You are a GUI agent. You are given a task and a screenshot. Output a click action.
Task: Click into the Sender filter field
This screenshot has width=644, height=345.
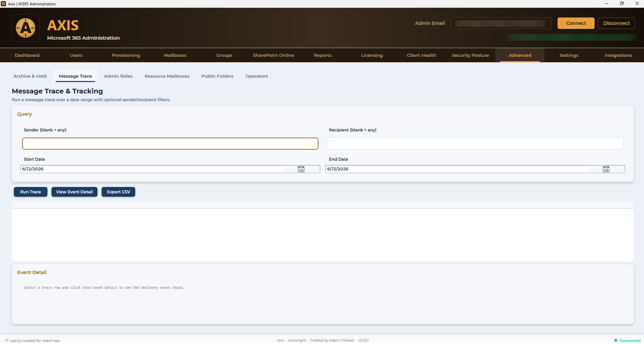[x=170, y=144]
